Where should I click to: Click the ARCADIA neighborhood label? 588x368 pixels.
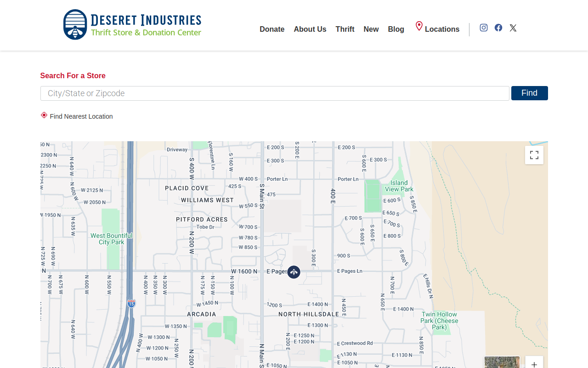pyautogui.click(x=202, y=314)
